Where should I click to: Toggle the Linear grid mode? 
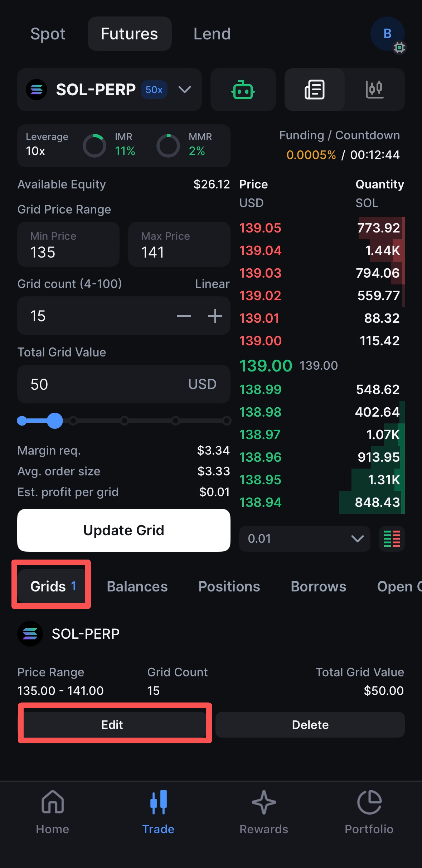[x=212, y=284]
